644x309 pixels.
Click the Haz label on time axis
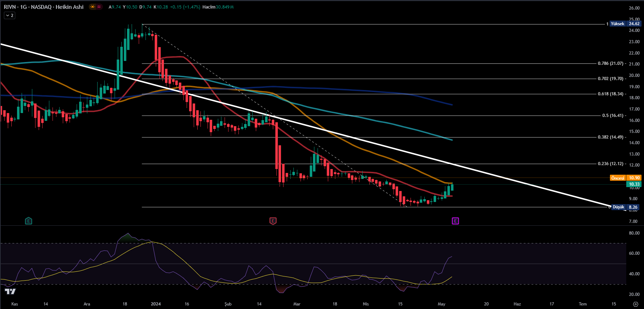click(x=517, y=304)
